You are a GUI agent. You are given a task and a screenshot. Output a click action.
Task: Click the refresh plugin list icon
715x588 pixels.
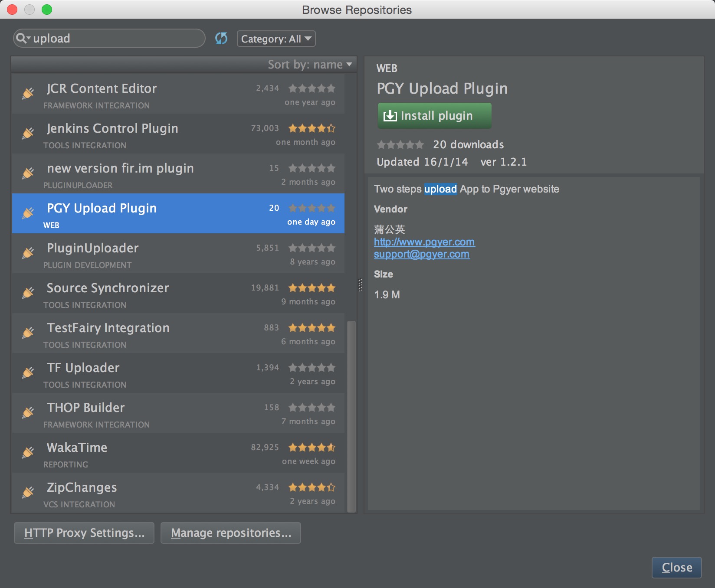tap(221, 39)
